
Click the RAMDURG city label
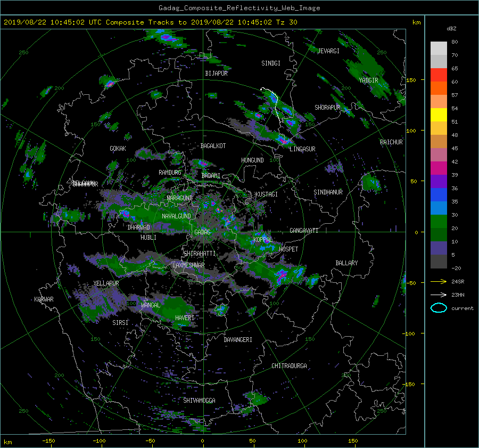(170, 173)
